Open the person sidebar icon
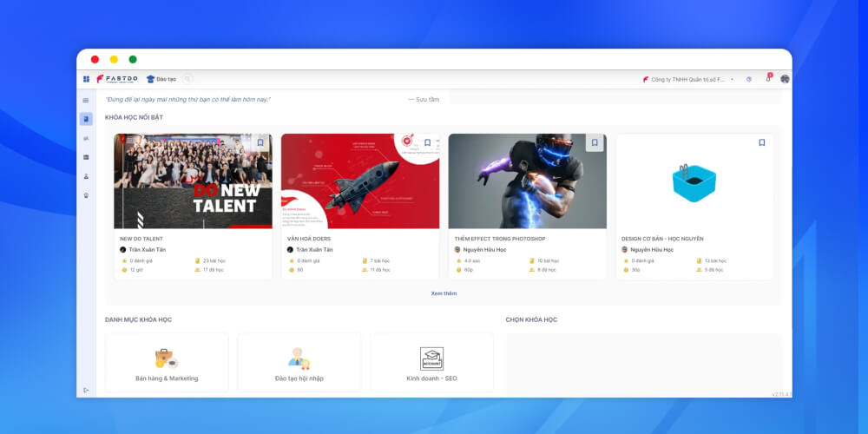Viewport: 868px width, 434px height. click(x=86, y=176)
